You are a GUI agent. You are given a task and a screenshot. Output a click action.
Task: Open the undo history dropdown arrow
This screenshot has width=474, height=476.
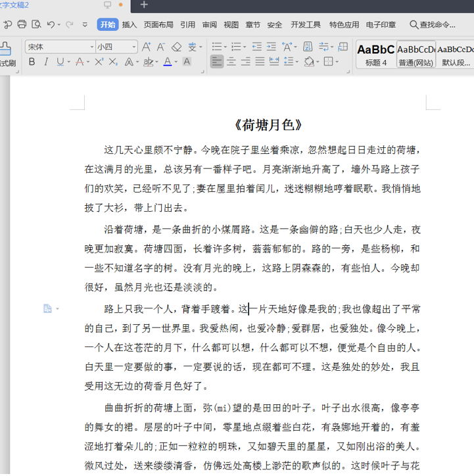point(59,24)
